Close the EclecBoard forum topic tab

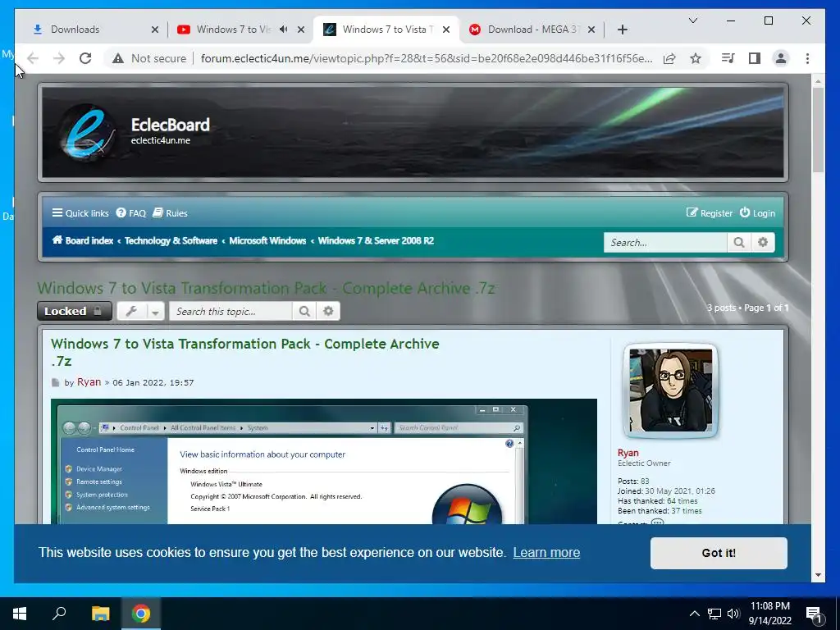pos(445,30)
